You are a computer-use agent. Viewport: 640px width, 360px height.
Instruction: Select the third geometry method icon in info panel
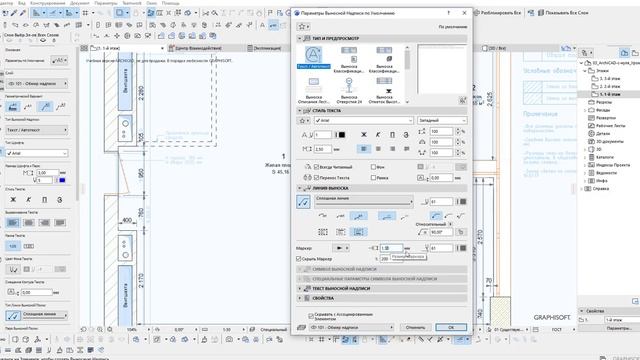point(45,107)
